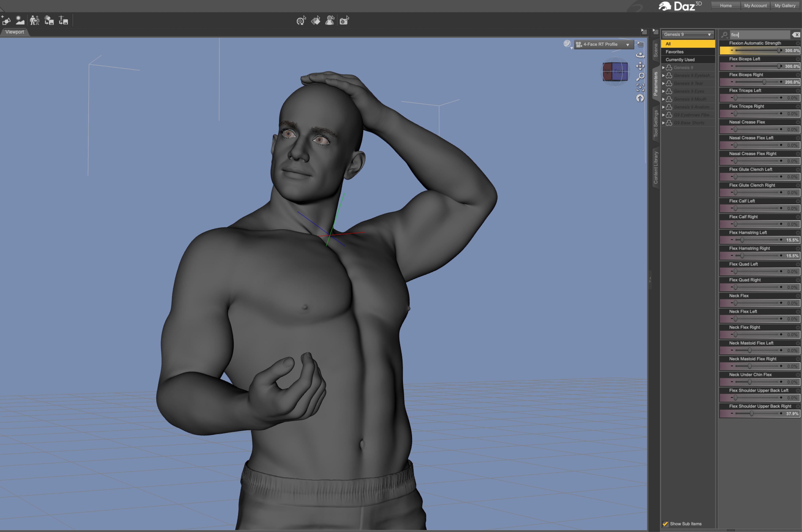Toggle the Show Sub Items checkbox
Viewport: 802px width, 532px height.
pos(665,524)
